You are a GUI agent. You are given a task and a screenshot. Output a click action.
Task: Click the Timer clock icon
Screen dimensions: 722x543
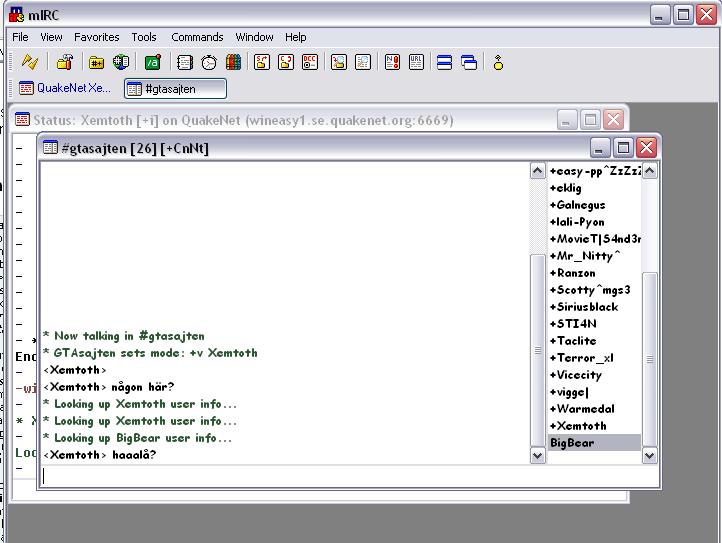tap(209, 62)
